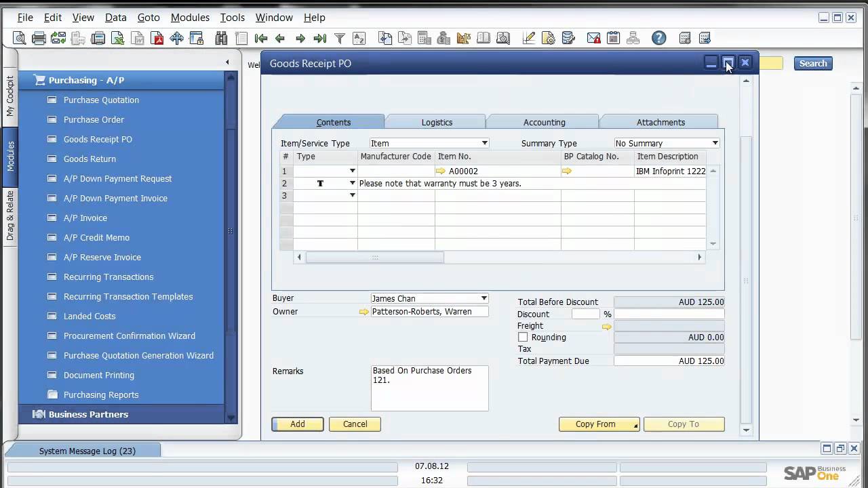
Task: Export the document to Microsoft Excel
Action: pos(119,38)
